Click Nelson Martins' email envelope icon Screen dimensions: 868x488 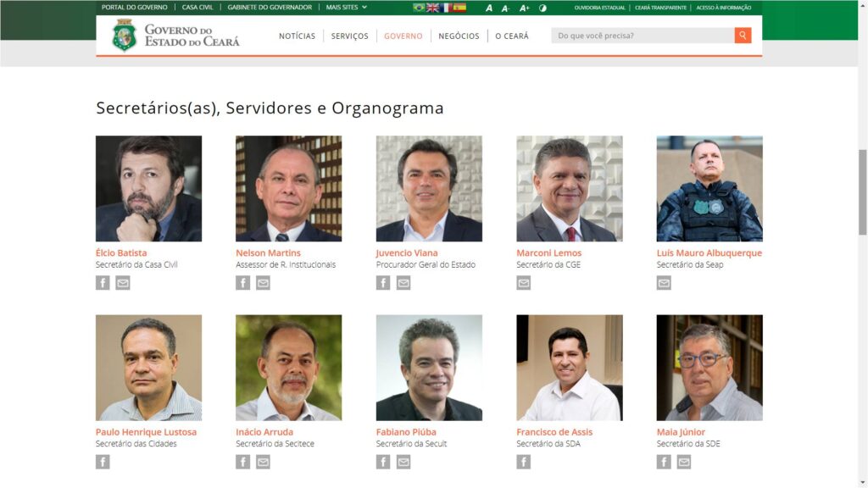tap(263, 283)
